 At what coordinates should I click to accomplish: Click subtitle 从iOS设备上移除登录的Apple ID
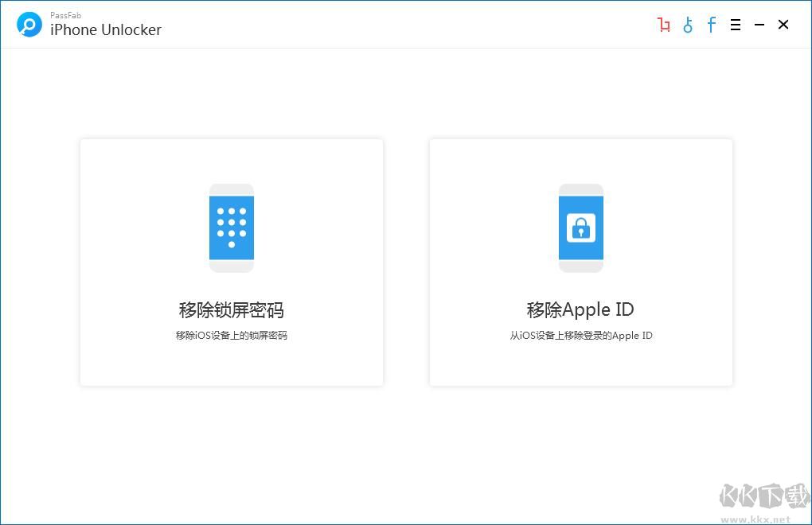point(580,335)
